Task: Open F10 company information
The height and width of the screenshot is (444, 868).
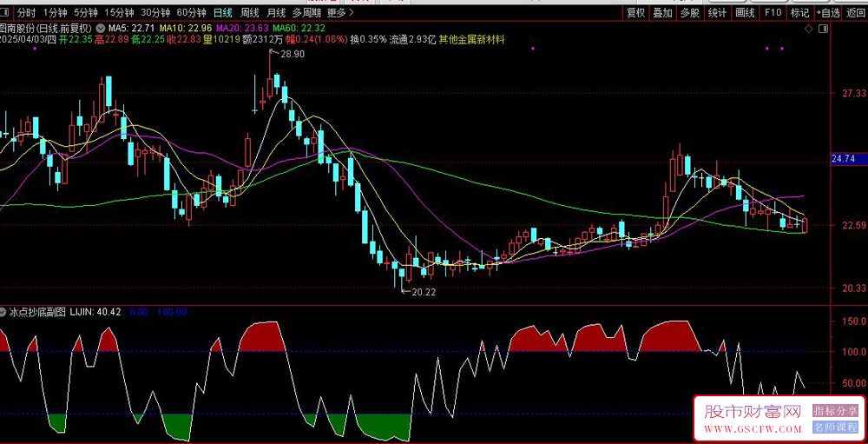Action: 773,12
